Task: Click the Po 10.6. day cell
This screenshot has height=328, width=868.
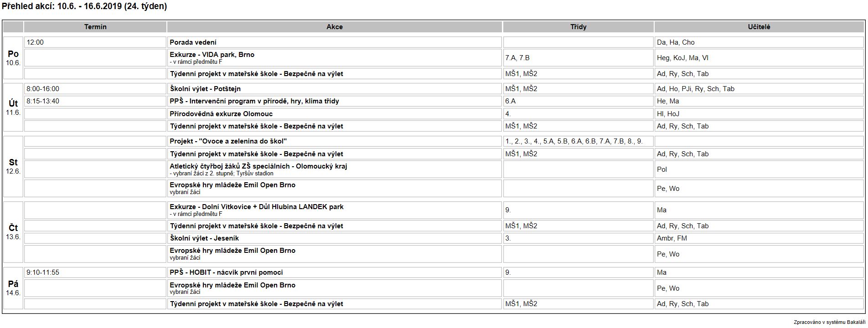Action: [13, 58]
